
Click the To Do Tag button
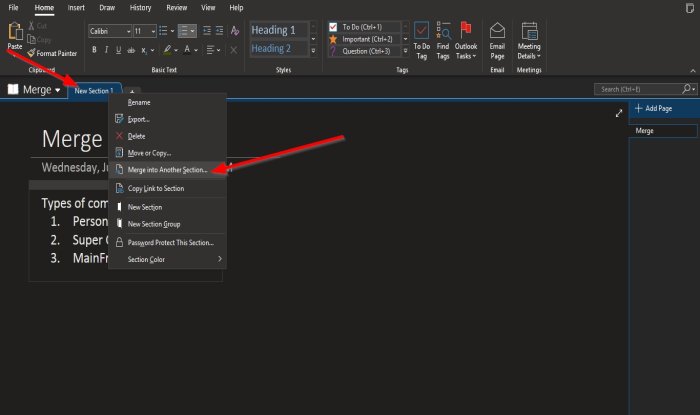coord(421,41)
